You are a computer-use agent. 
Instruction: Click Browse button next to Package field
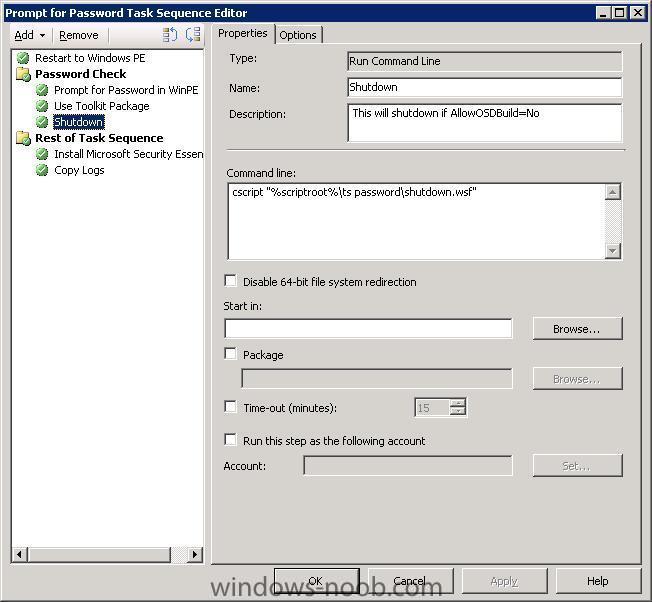(x=578, y=378)
